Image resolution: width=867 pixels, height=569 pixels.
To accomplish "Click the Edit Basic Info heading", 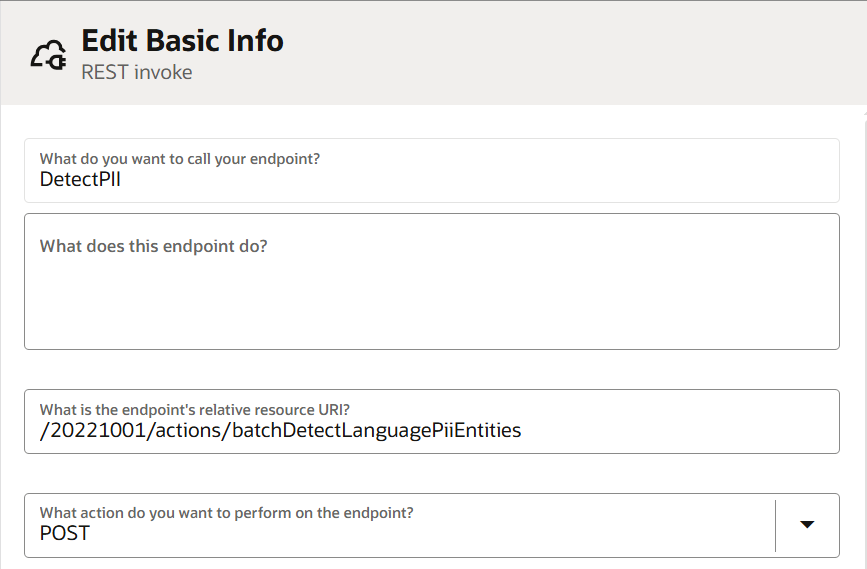I will coord(182,40).
